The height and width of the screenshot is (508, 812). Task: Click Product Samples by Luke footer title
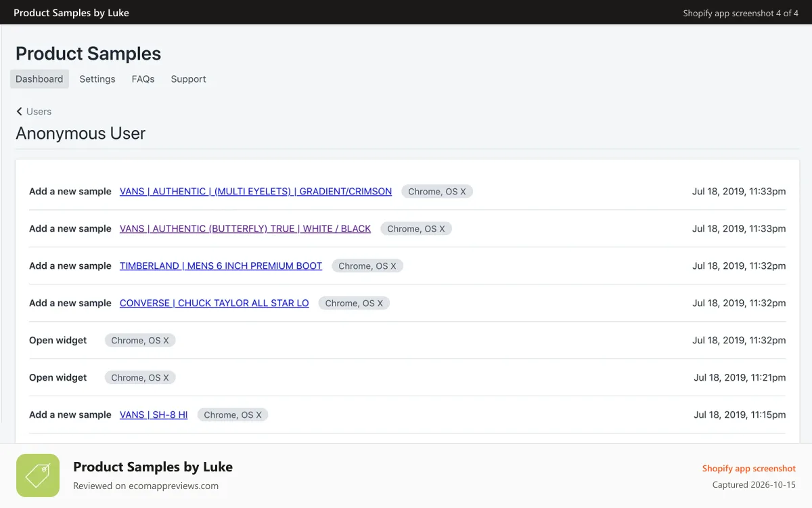(153, 467)
